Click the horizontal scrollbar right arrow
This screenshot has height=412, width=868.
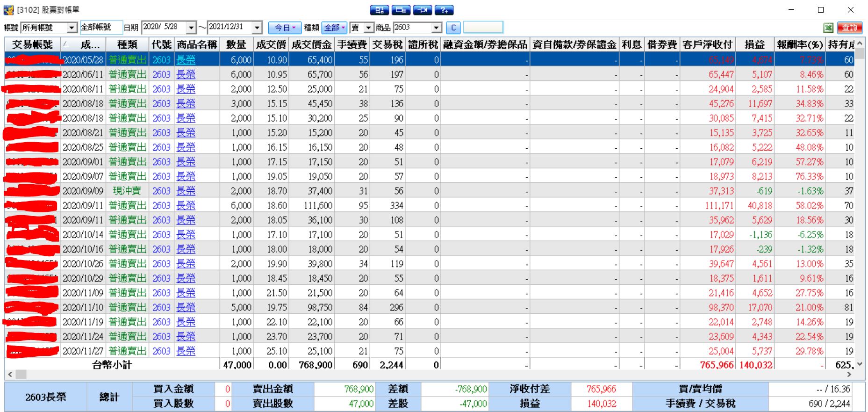849,375
